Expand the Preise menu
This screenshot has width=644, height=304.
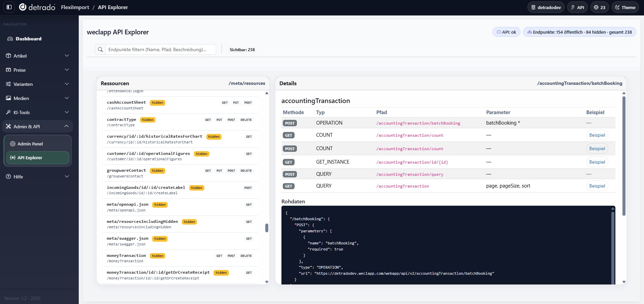coord(37,70)
